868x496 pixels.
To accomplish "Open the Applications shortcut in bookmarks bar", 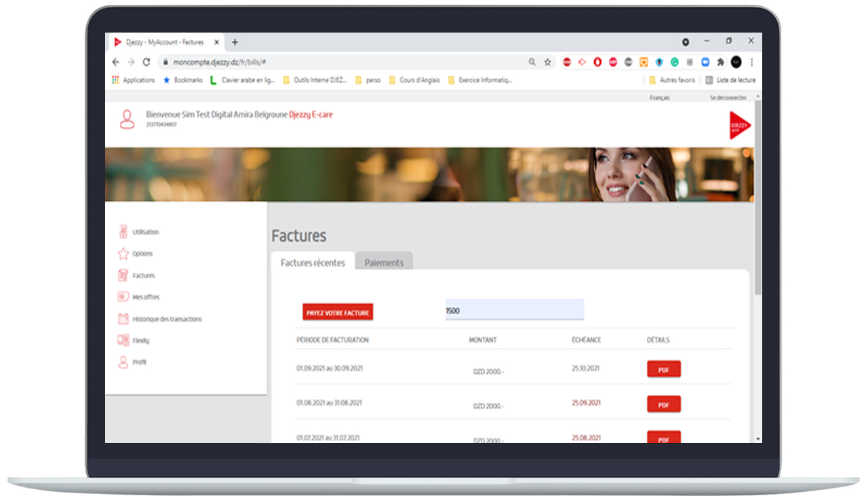I will [134, 80].
